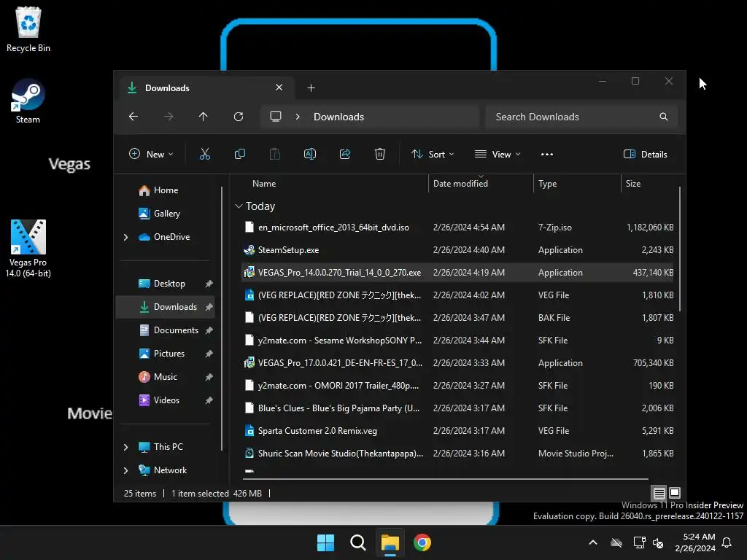This screenshot has width=747, height=560.
Task: Add a new tab with plus button
Action: (x=311, y=88)
